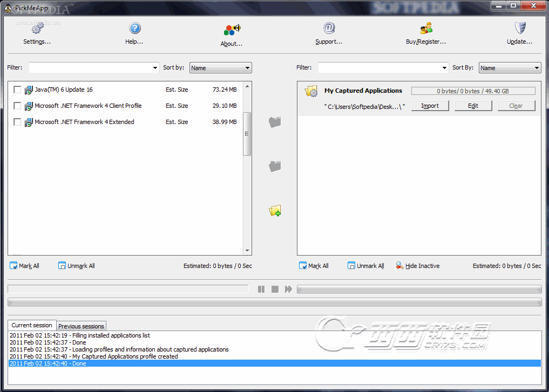Check the Java(TM) 6 Update 16 checkbox
The width and height of the screenshot is (549, 392).
pos(17,90)
